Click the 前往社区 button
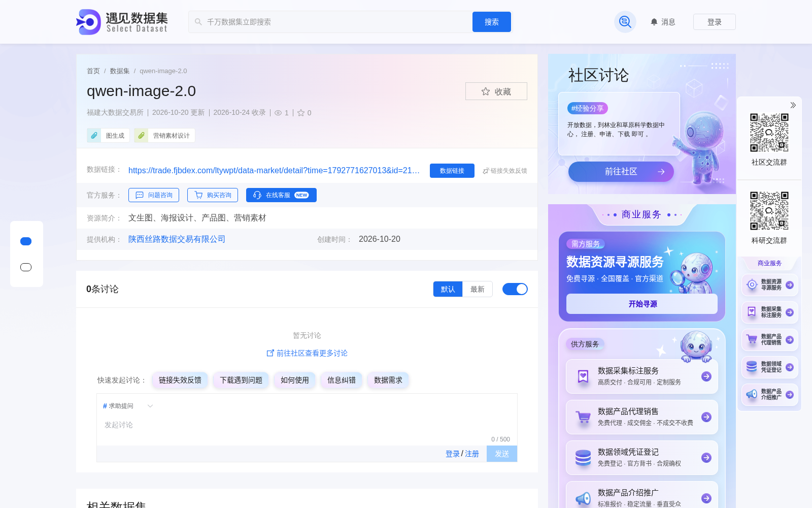The width and height of the screenshot is (812, 508). click(x=621, y=172)
